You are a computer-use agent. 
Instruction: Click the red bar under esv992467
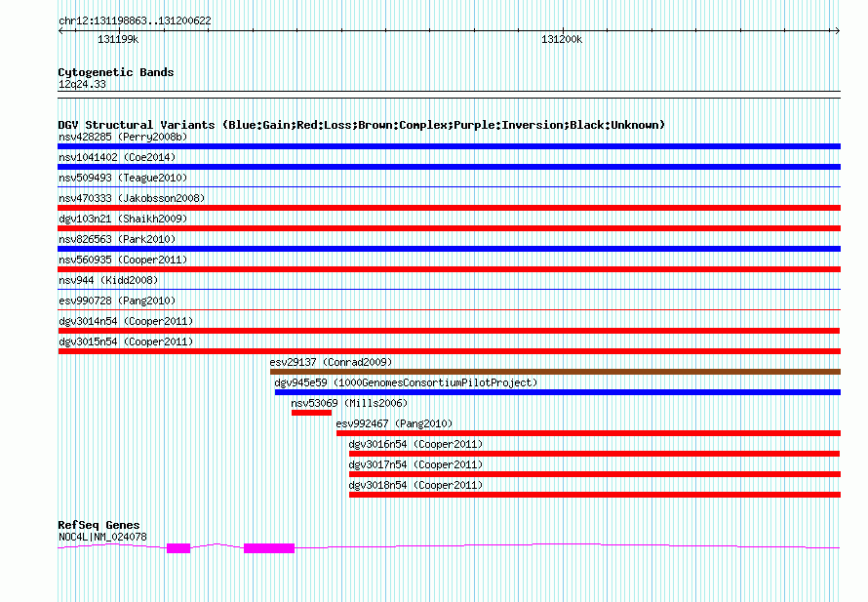tap(588, 433)
